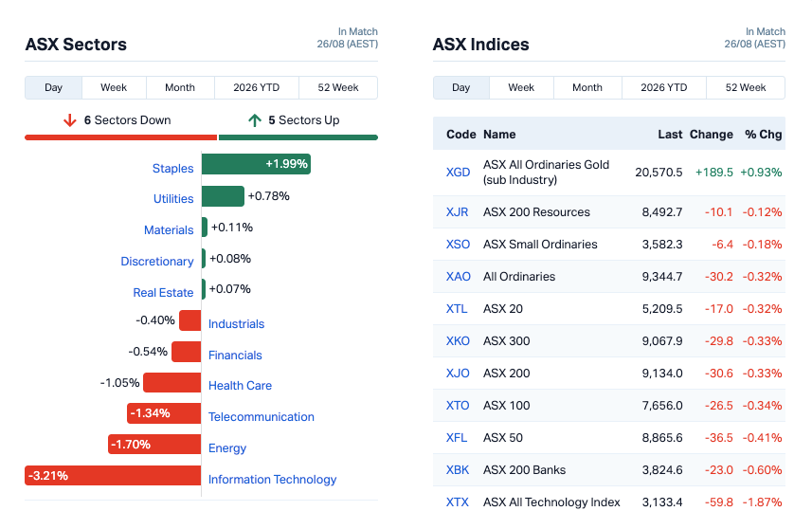This screenshot has height=511, width=812.
Task: Open the XGD index code link
Action: pos(459,172)
